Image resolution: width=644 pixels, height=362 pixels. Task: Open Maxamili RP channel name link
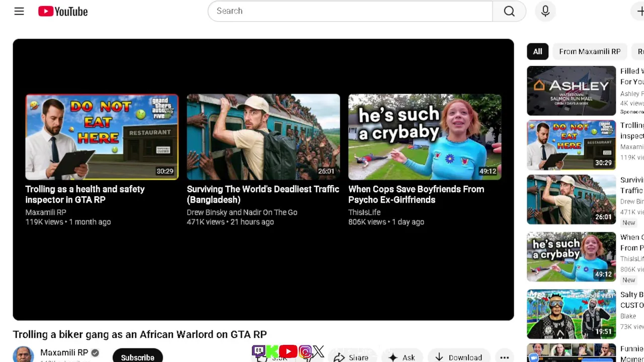pyautogui.click(x=64, y=352)
